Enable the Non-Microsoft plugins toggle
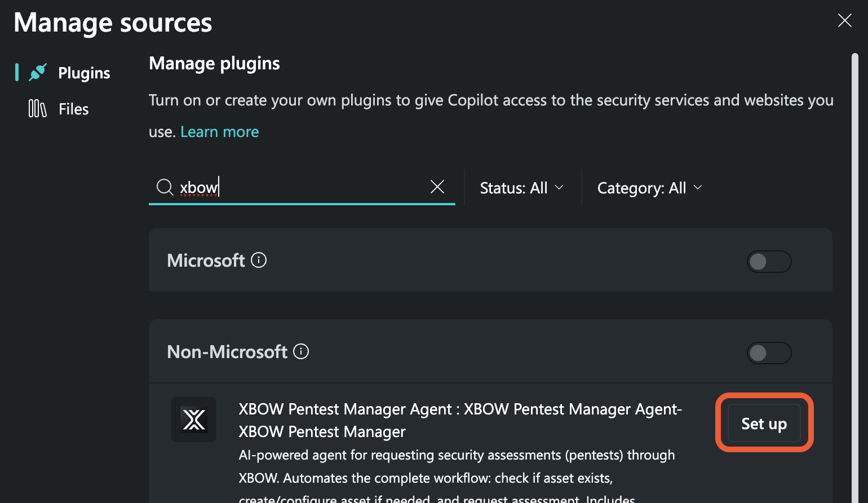This screenshot has width=868, height=503. (769, 353)
